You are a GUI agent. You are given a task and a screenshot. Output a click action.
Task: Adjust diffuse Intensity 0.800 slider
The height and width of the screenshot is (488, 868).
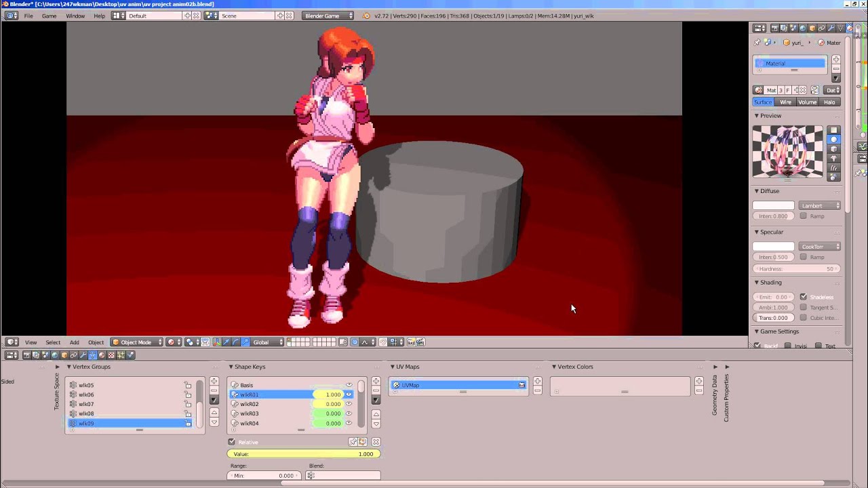(774, 216)
